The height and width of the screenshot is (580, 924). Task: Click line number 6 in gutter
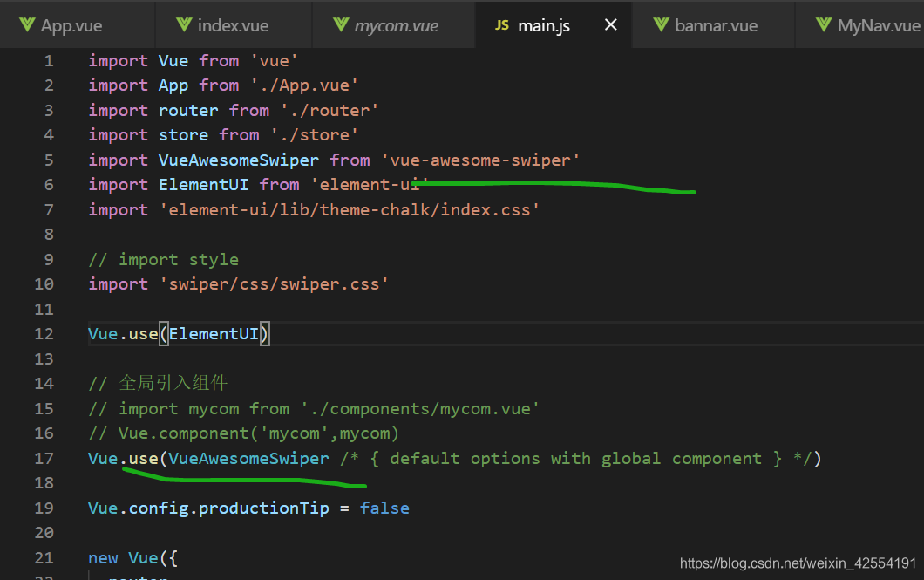coord(49,185)
